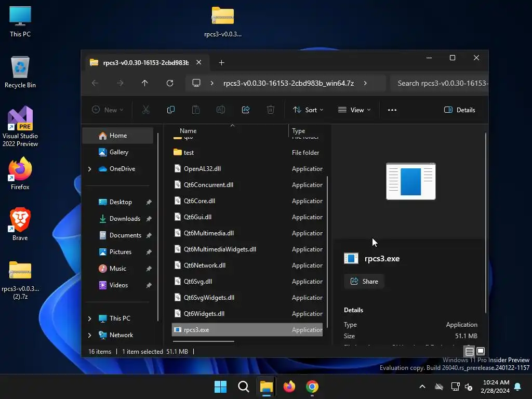Refresh the current folder view
This screenshot has height=399, width=532.
(x=170, y=83)
